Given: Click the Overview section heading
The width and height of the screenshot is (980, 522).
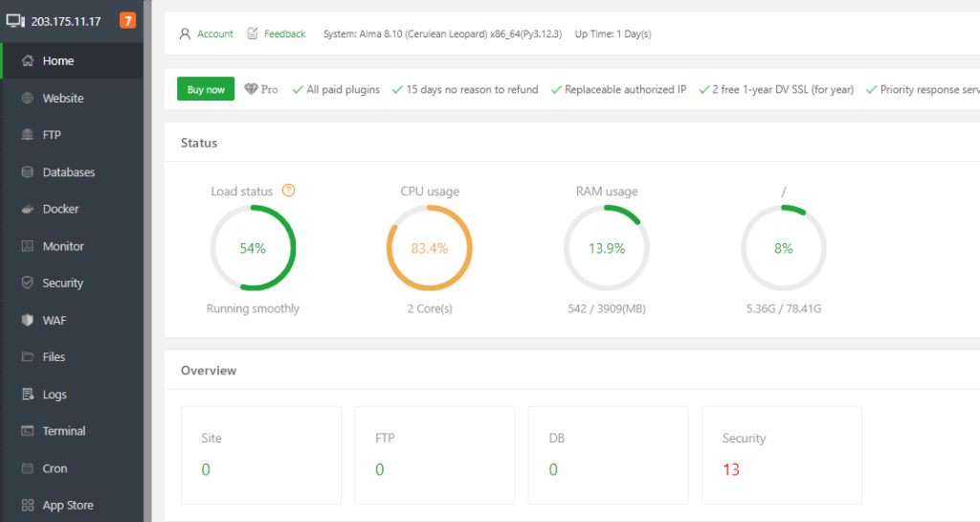Looking at the screenshot, I should pyautogui.click(x=209, y=370).
